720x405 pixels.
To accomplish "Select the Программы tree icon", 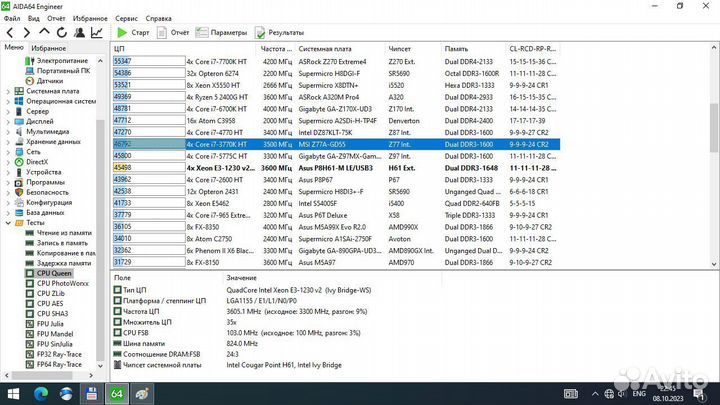I will [x=19, y=182].
